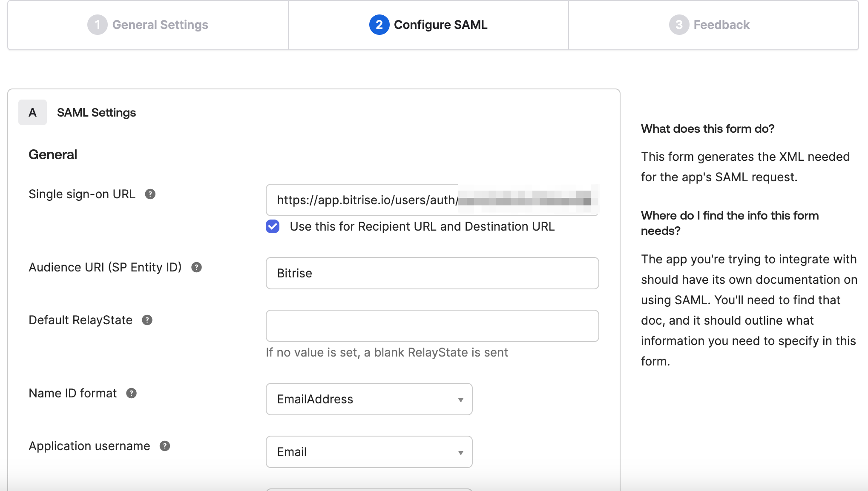Screen dimensions: 868x491
Task: Click help icon beside Audience URI label
Action: point(196,268)
